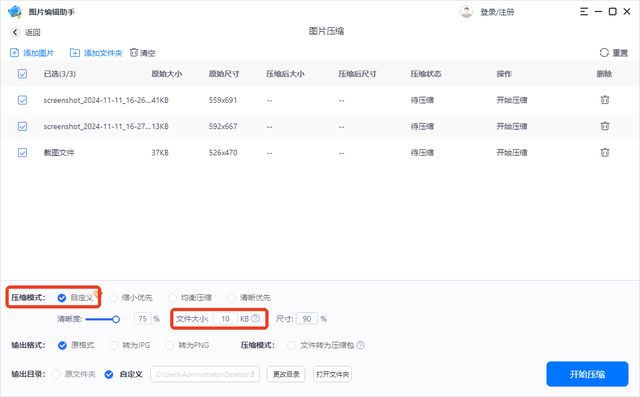This screenshot has width=640, height=397.
Task: Click the 重置 reset icon
Action: click(x=604, y=53)
